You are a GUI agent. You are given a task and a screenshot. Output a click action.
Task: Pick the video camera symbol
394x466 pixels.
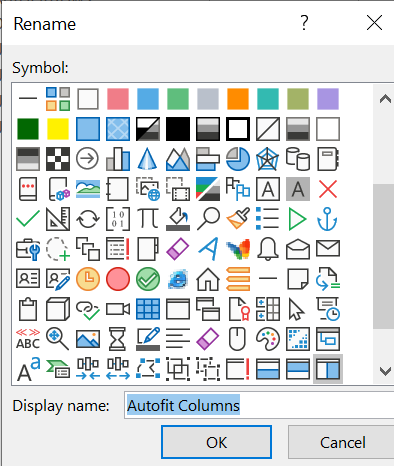coord(118,309)
